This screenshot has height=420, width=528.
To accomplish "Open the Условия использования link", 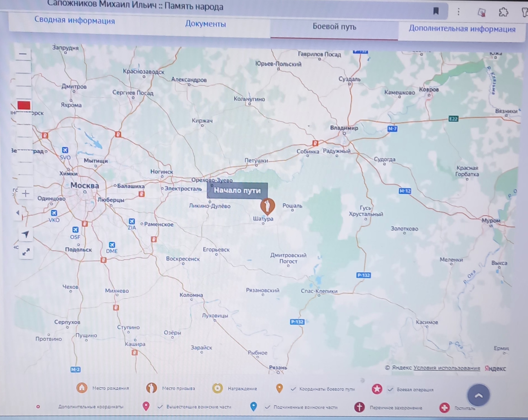I will pos(447,368).
